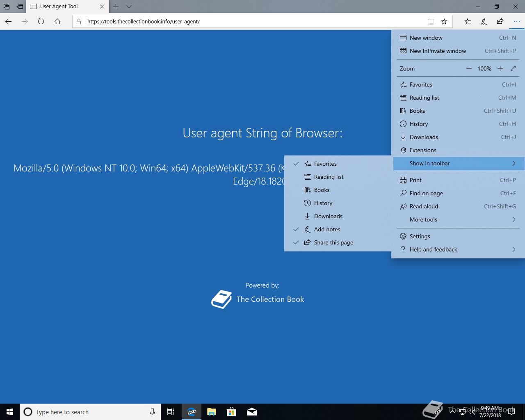Open History in the main menu

(458, 124)
